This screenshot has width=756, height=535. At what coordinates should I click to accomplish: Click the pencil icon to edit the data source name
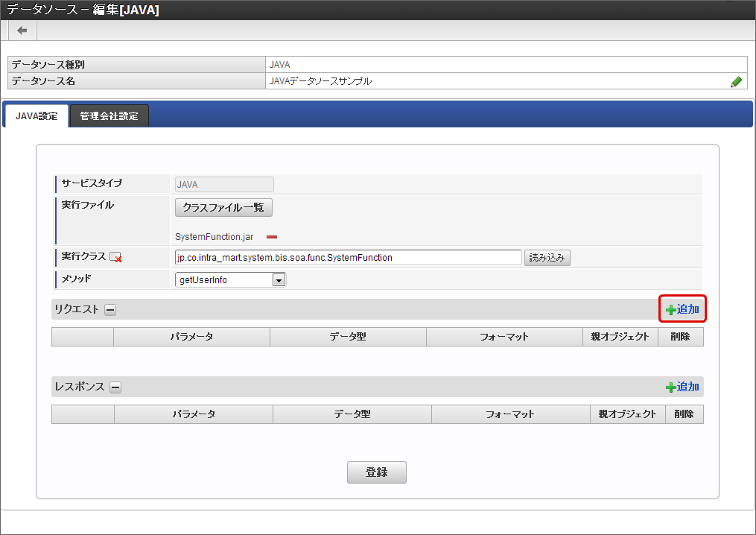736,82
